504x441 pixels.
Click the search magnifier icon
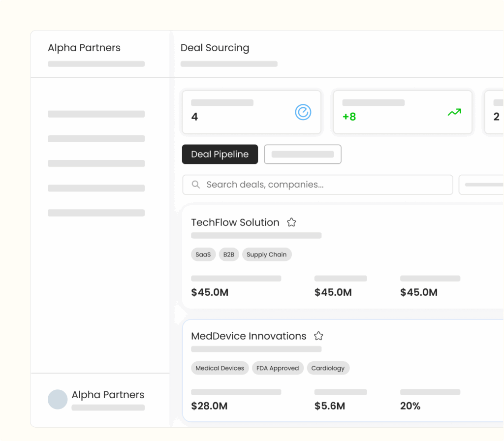pos(196,185)
